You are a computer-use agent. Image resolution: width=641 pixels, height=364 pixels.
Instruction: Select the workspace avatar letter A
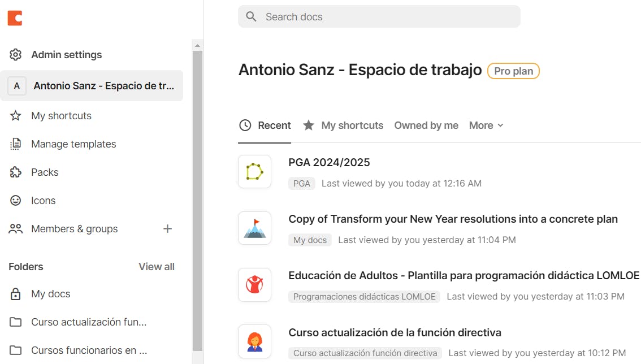point(17,86)
